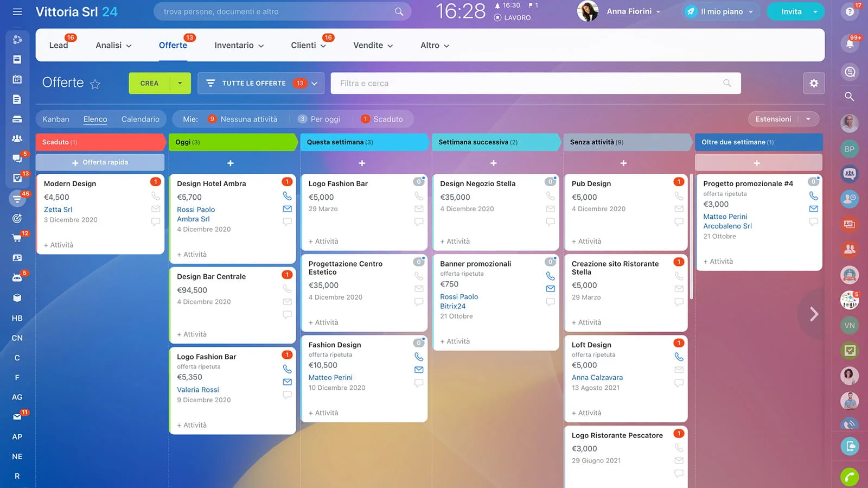This screenshot has width=868, height=488.
Task: Click the counter badge on Design Negozio Stella
Action: (x=550, y=181)
